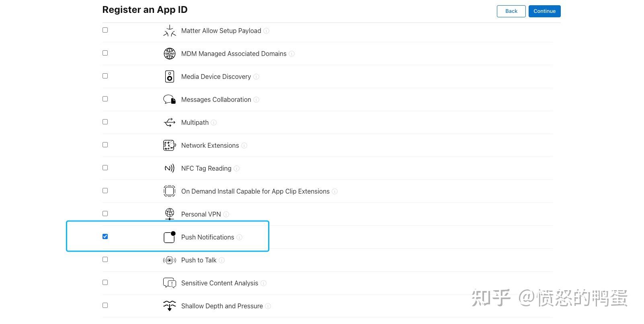Select the Sensitive Content Analysis chat icon

pos(170,283)
